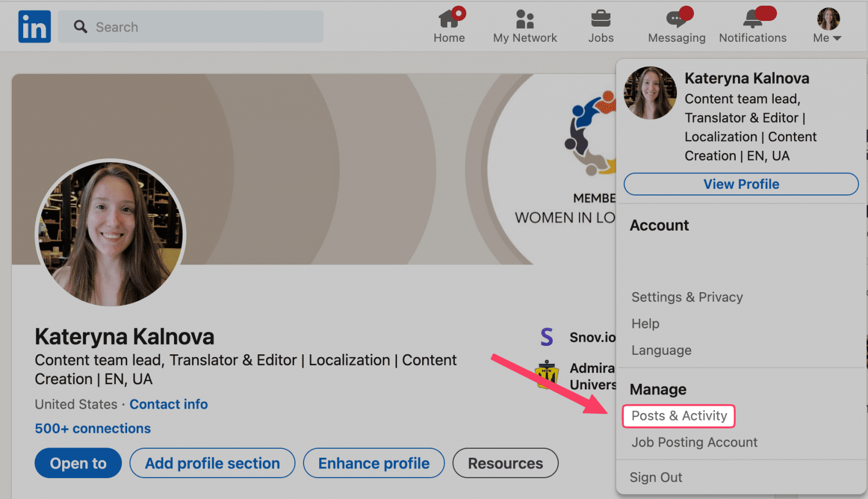
Task: Click the search magnifier icon
Action: pos(81,27)
